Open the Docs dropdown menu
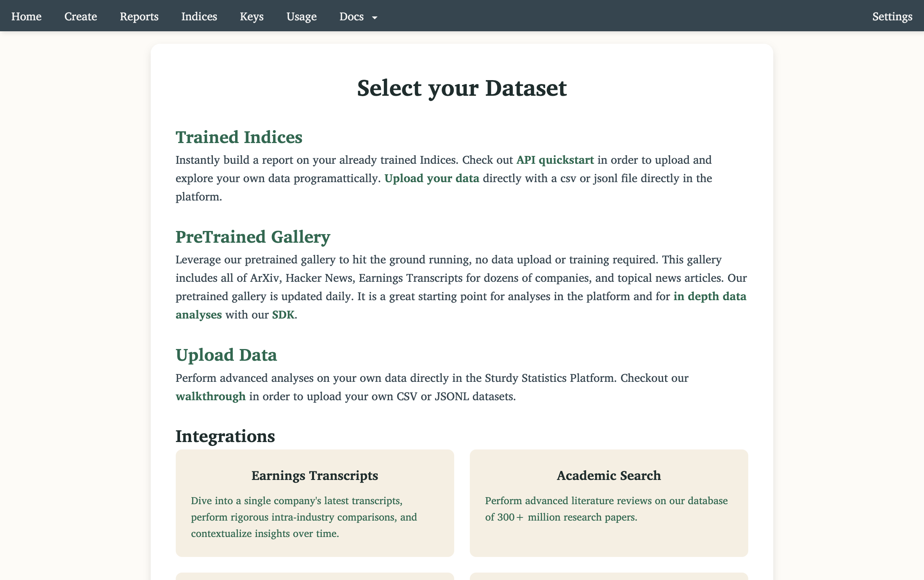Screen dimensions: 924x580 point(351,16)
